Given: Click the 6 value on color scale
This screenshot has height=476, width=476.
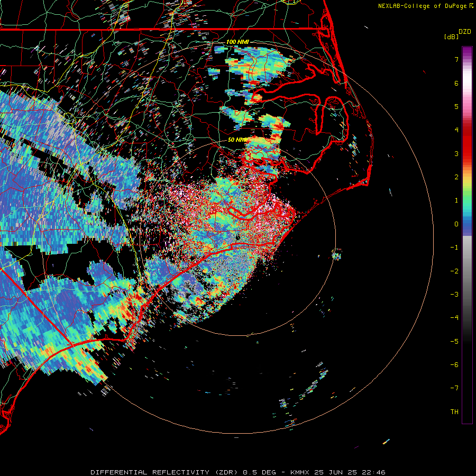Looking at the screenshot, I should click(456, 83).
